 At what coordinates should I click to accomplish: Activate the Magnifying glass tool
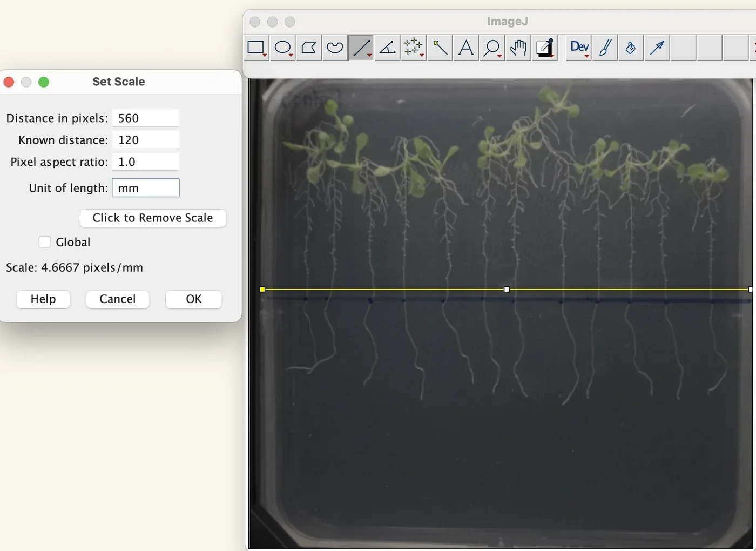[492, 48]
